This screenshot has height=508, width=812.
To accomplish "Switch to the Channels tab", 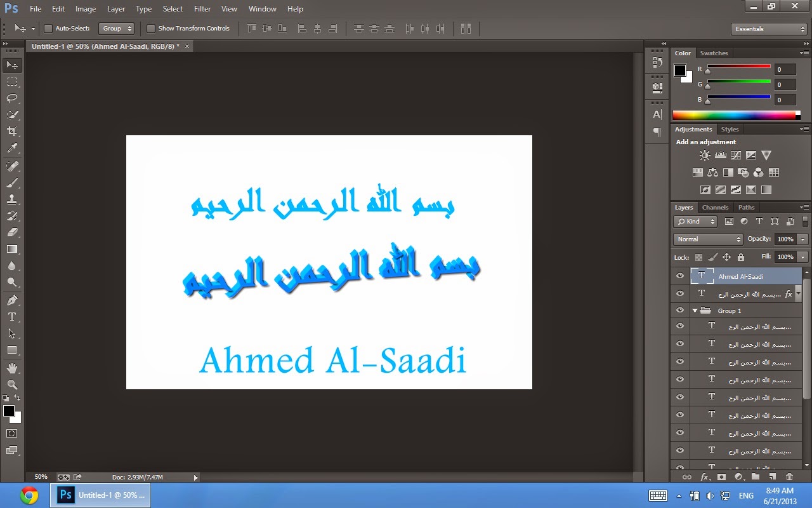I will tap(715, 208).
